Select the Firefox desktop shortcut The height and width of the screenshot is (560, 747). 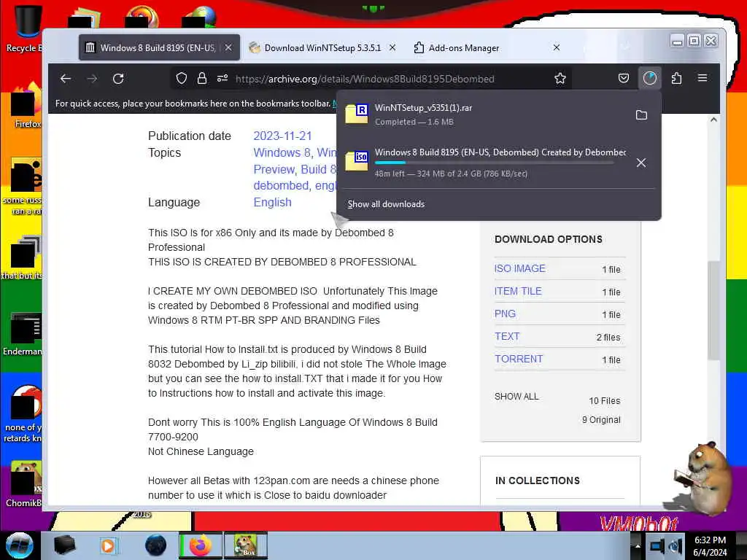click(x=26, y=106)
